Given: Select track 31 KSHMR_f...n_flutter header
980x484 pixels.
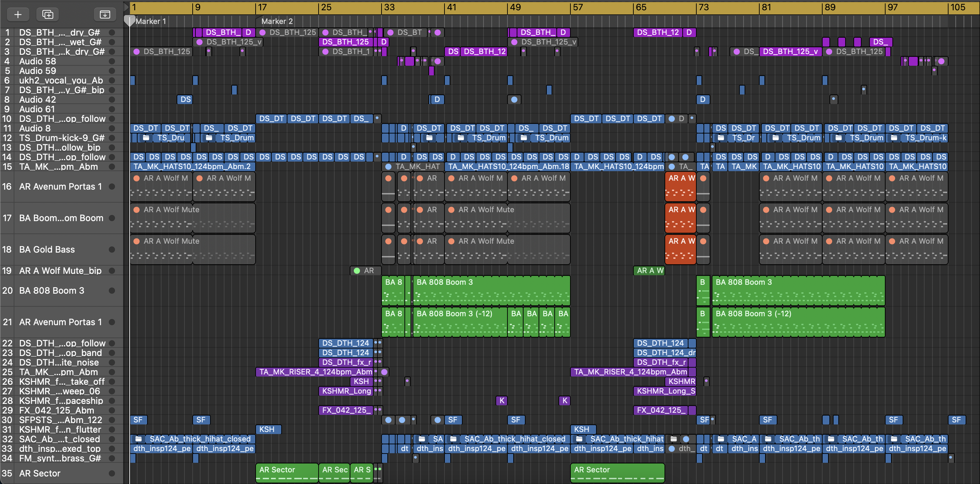Looking at the screenshot, I should point(62,429).
